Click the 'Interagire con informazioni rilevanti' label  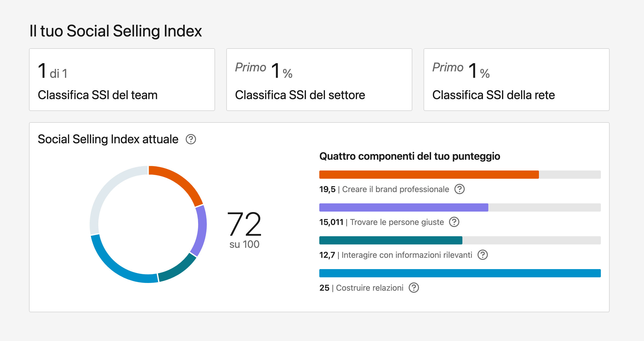pyautogui.click(x=407, y=255)
